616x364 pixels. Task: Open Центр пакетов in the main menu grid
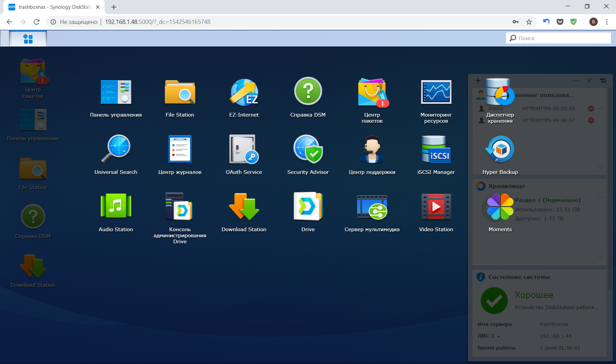[372, 101]
